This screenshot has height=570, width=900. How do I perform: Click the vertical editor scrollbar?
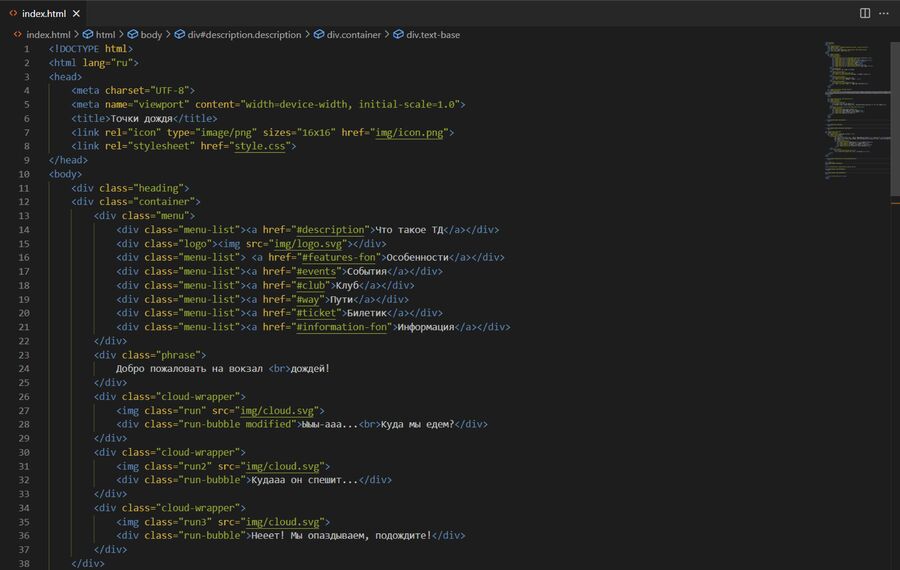(x=895, y=300)
